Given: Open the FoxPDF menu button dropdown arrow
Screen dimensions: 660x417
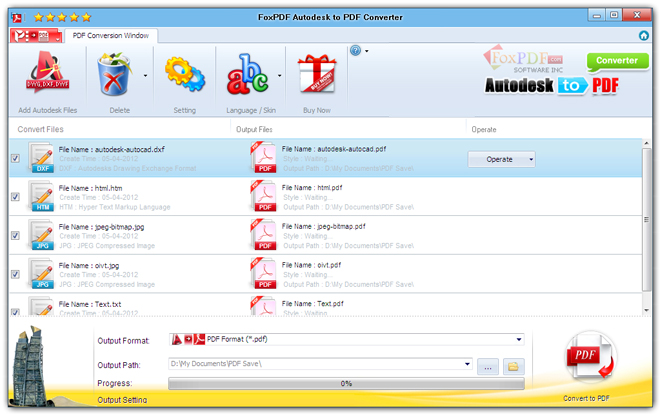Looking at the screenshot, I should coord(58,38).
